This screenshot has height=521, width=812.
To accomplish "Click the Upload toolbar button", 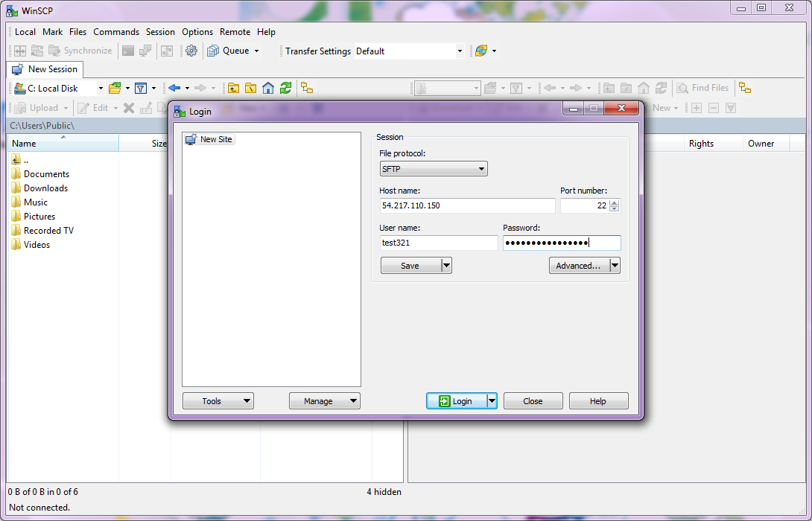I will click(37, 108).
